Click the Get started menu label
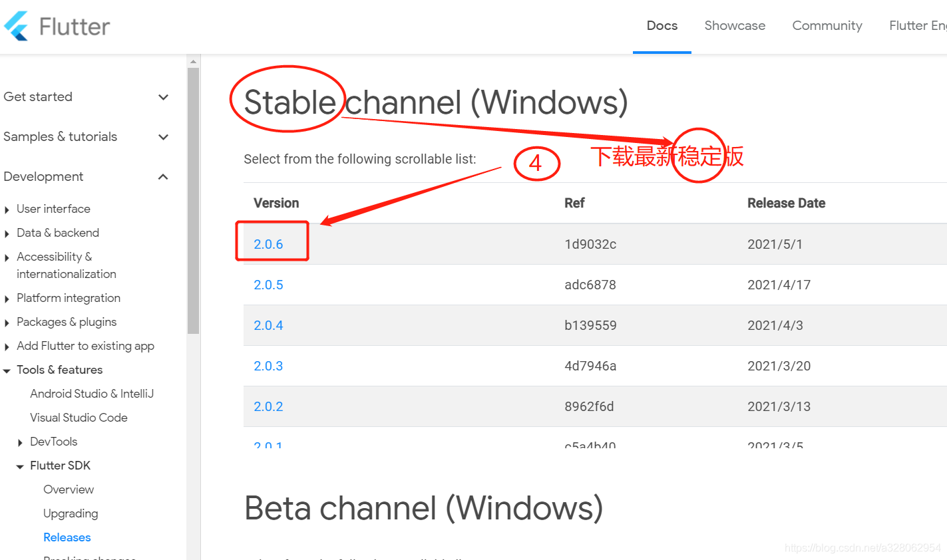Image resolution: width=947 pixels, height=560 pixels. (38, 97)
